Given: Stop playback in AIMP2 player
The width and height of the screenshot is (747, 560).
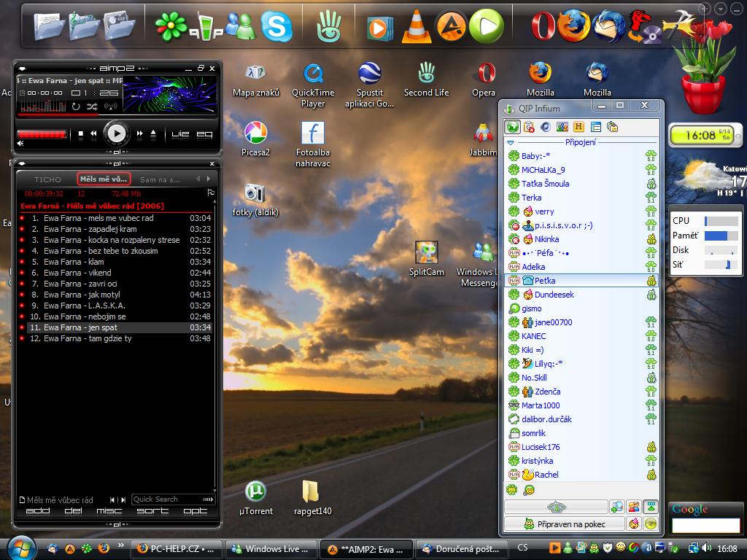Looking at the screenshot, I should 80,134.
